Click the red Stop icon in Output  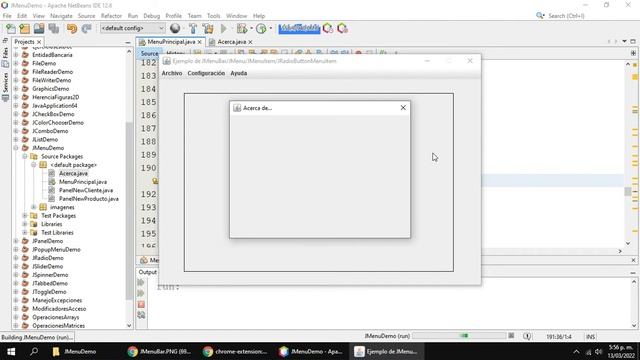click(141, 304)
